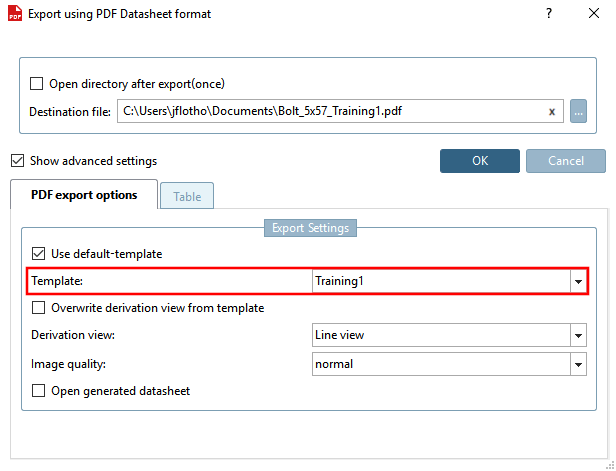Select the PDF export options tab
616x471 pixels.
(x=84, y=195)
